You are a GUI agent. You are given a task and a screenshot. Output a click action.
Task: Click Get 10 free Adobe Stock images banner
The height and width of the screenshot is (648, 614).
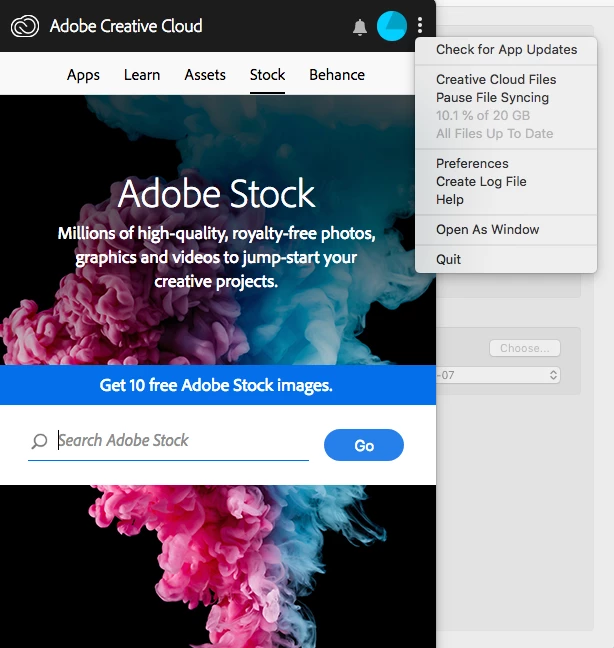point(218,385)
